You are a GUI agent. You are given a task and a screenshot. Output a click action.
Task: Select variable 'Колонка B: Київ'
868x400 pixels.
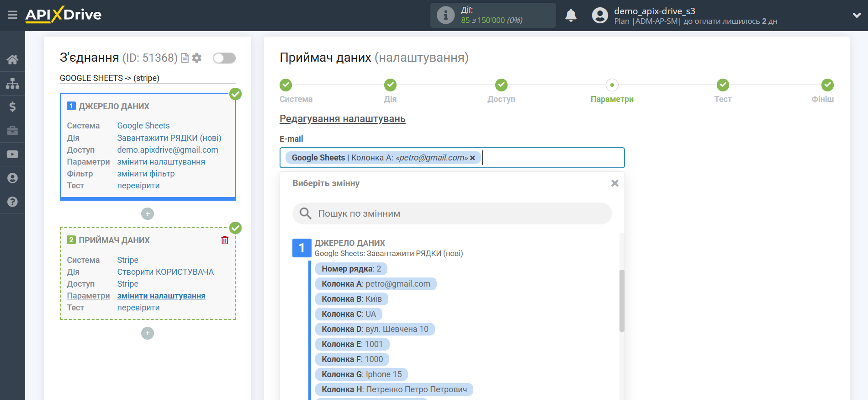pos(351,299)
